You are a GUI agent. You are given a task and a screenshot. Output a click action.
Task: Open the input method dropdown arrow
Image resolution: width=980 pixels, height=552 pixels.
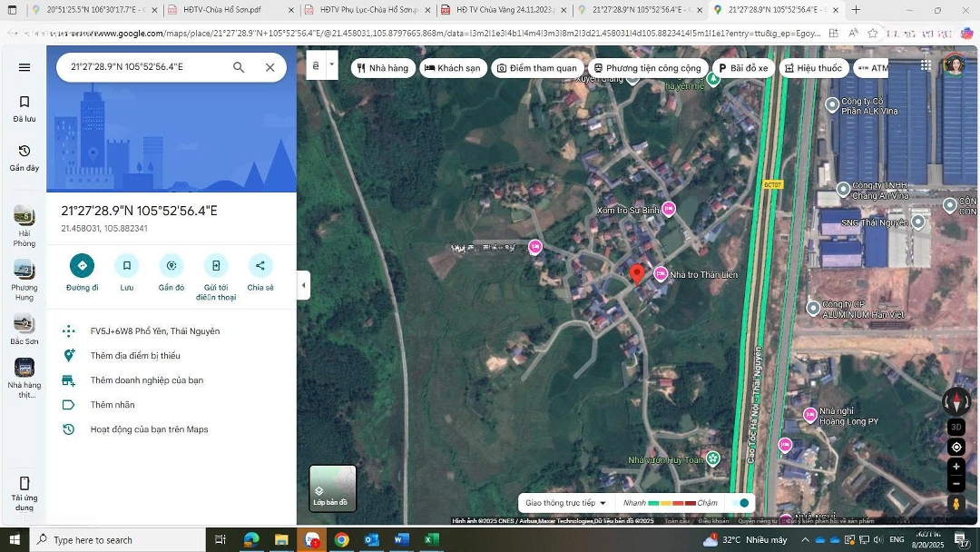(x=332, y=65)
